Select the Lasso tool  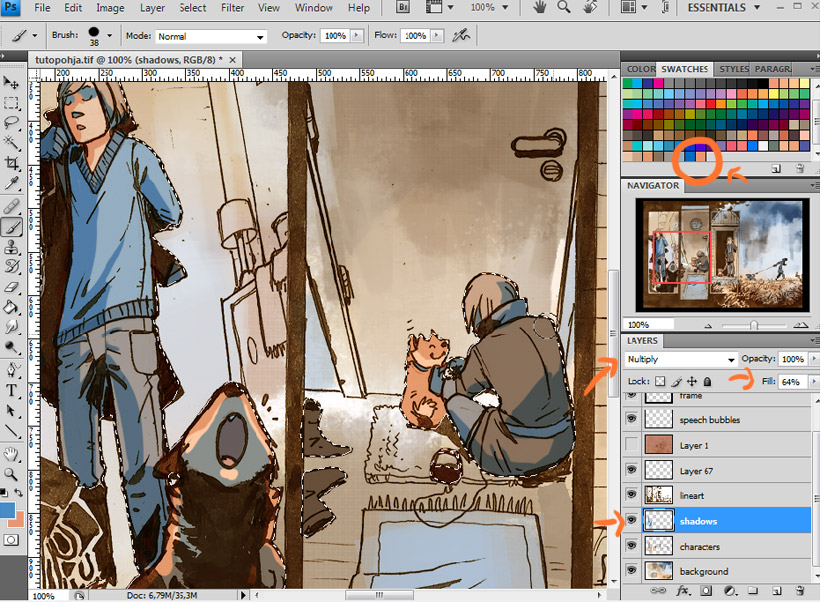(x=12, y=123)
